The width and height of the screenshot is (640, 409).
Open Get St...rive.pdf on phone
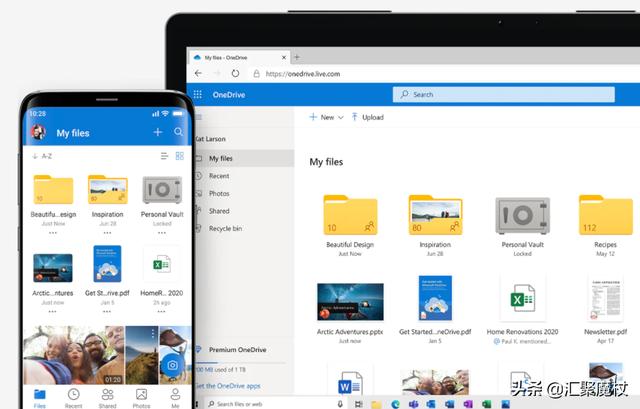point(107,264)
